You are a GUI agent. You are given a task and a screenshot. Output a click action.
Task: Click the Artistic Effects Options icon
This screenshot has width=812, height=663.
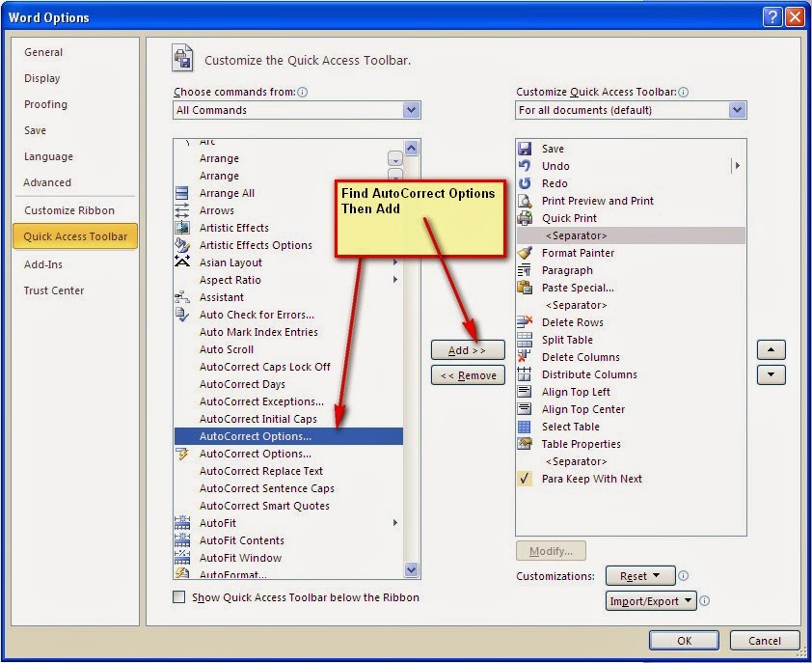(181, 245)
